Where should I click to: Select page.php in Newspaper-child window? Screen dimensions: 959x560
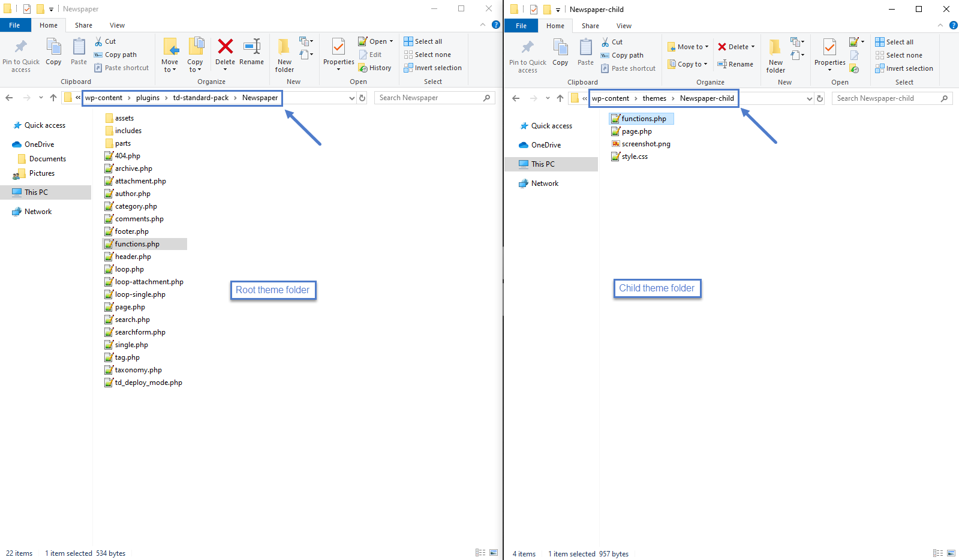632,131
